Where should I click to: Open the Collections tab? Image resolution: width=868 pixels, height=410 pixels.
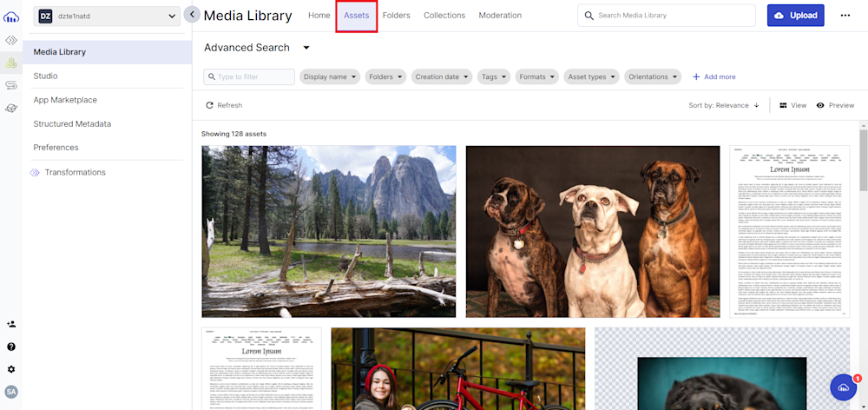[444, 16]
